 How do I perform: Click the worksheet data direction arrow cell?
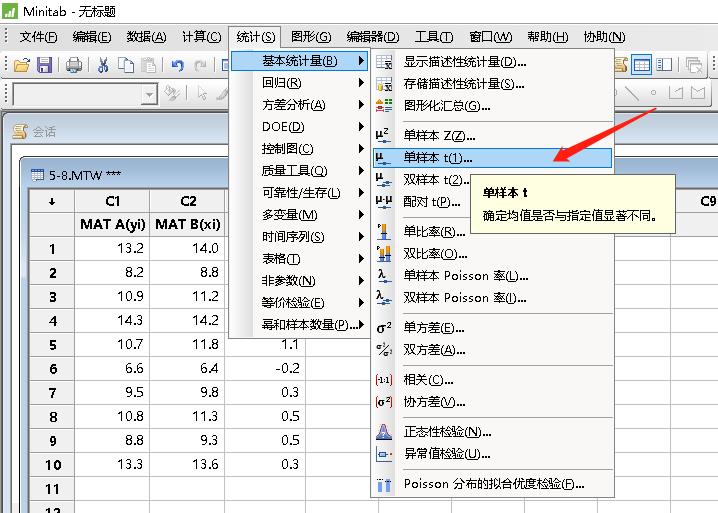coord(52,201)
